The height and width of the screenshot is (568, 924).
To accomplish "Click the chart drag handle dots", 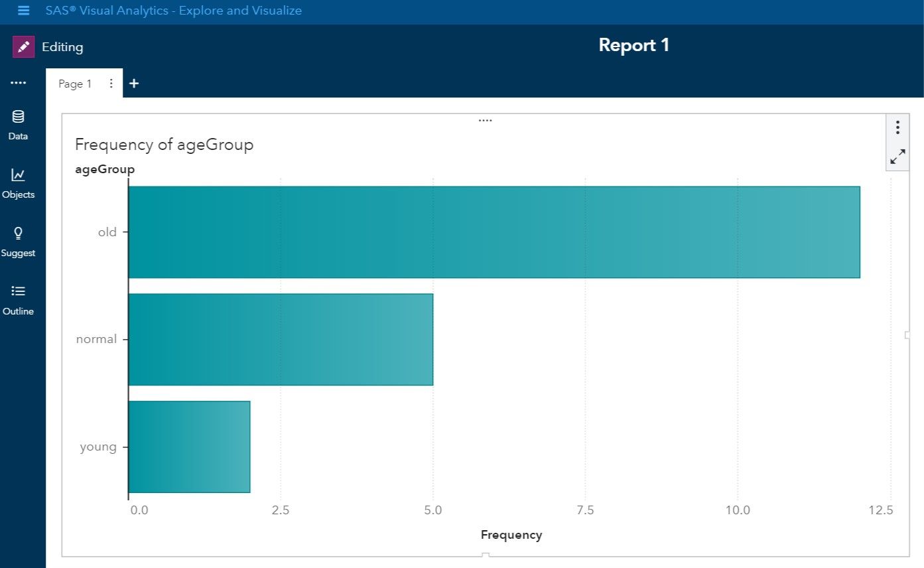I will point(486,119).
